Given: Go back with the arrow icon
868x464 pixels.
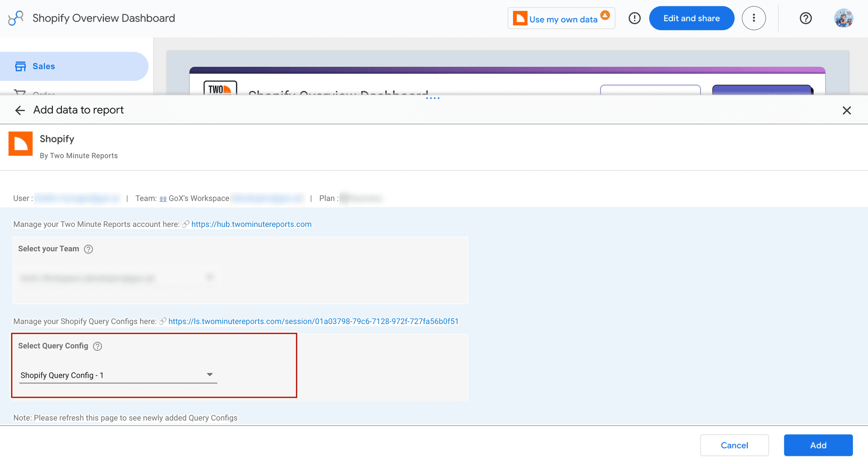Looking at the screenshot, I should (x=20, y=110).
